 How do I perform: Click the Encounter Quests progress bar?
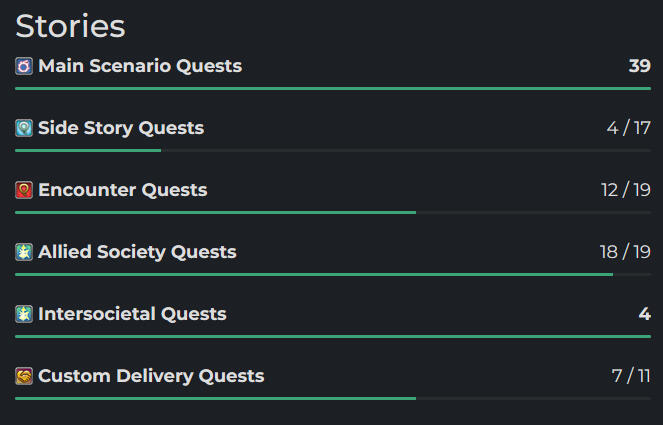(333, 213)
